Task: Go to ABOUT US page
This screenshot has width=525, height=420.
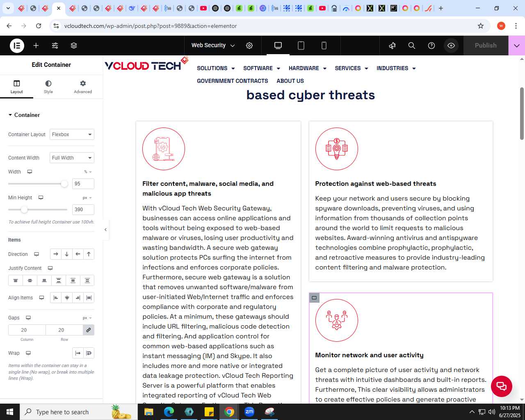Action: coord(290,81)
